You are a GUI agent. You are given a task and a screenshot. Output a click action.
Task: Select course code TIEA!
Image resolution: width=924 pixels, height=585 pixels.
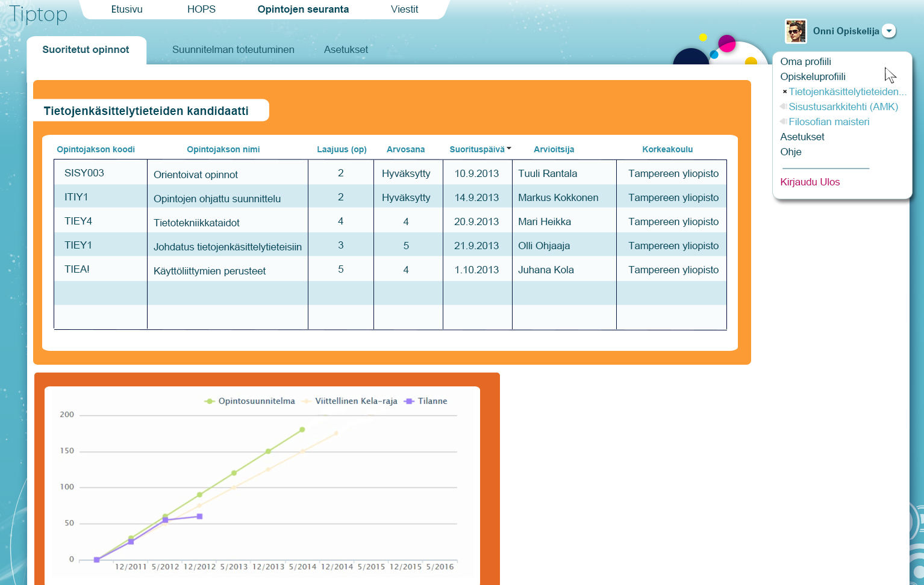pyautogui.click(x=77, y=269)
